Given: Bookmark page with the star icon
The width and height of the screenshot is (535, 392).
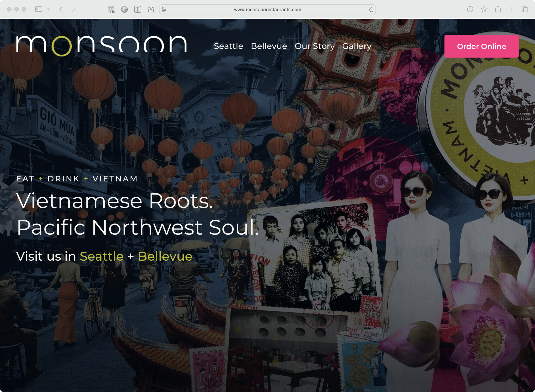Looking at the screenshot, I should point(484,9).
